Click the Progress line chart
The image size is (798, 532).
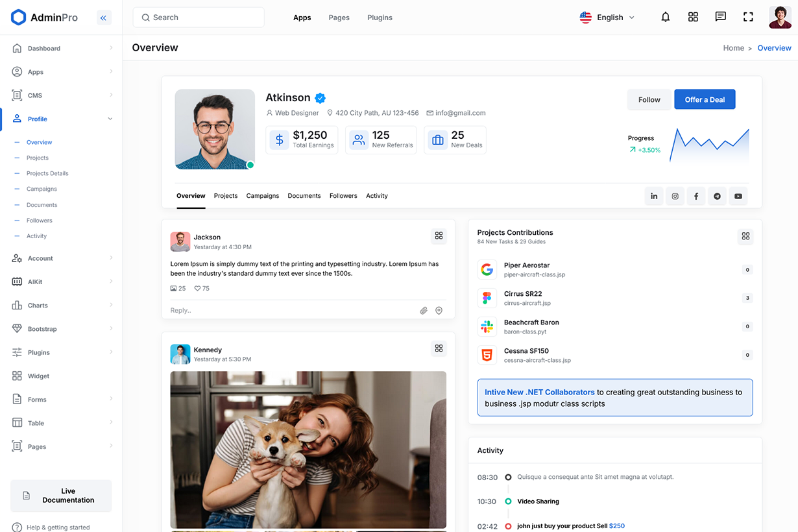point(709,145)
